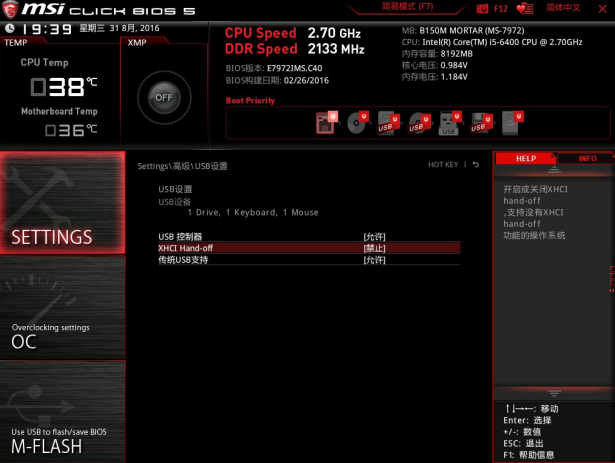Screen dimensions: 615x463
Task: Open M-FLASH BIOS flash utility
Action: click(x=63, y=412)
